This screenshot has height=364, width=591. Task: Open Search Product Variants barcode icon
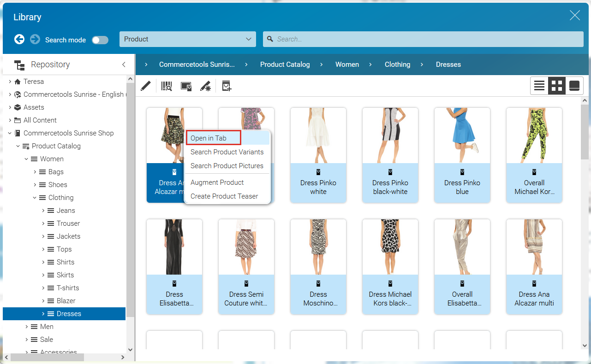[x=166, y=86]
